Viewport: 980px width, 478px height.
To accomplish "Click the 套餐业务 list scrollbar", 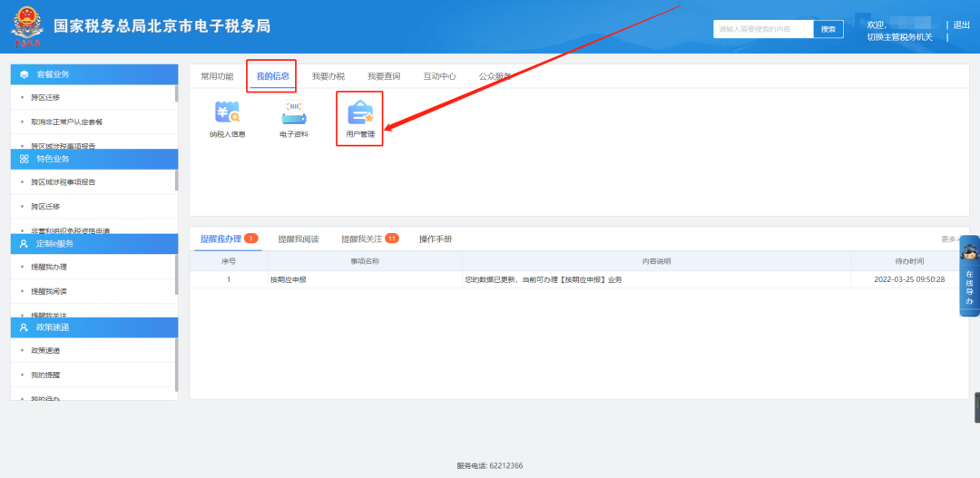I will 176,93.
